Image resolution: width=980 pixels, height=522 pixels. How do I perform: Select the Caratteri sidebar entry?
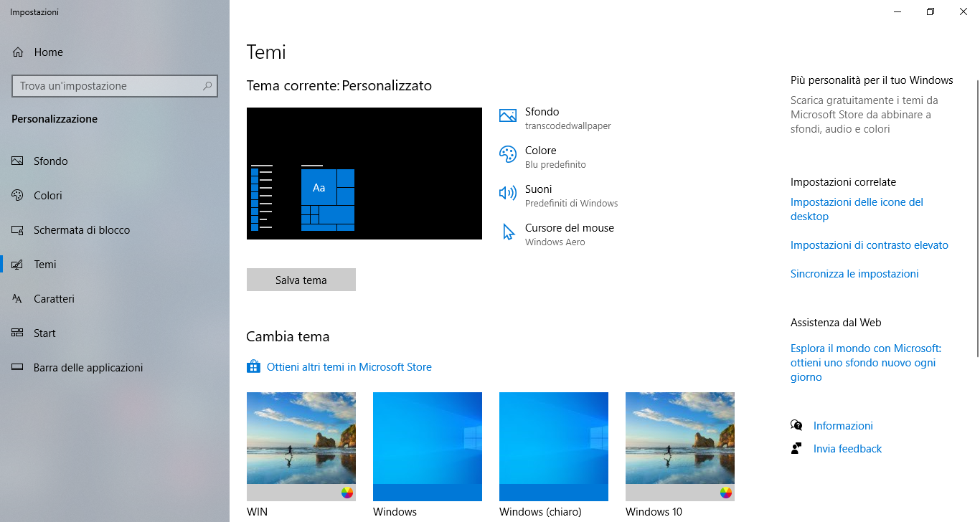(x=115, y=299)
